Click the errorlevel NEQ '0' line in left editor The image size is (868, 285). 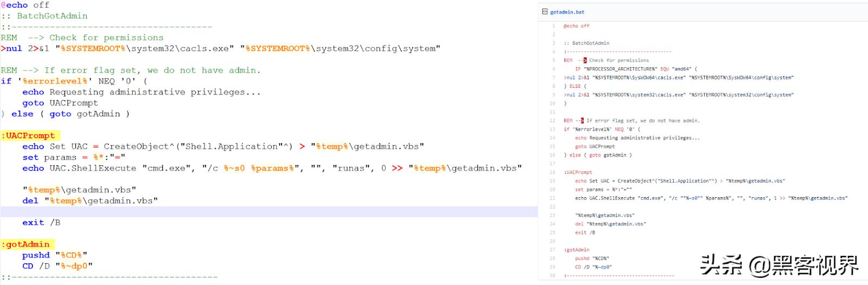click(74, 81)
